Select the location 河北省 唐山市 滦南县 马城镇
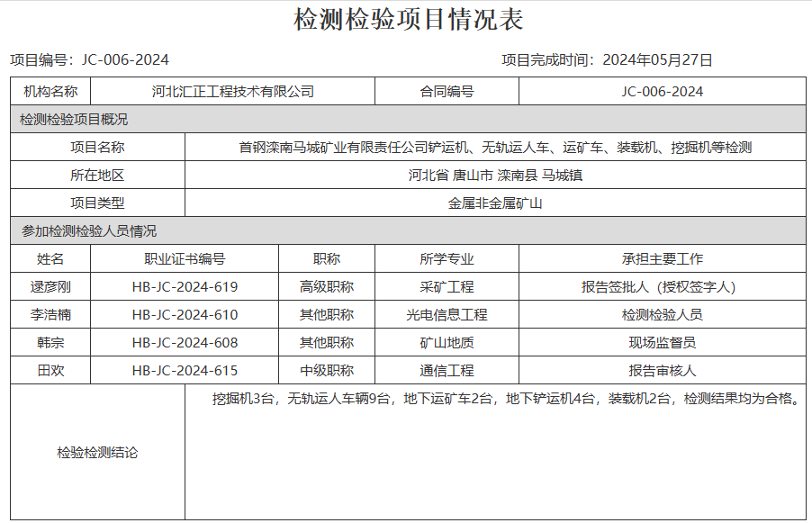812x523 pixels. tap(495, 176)
